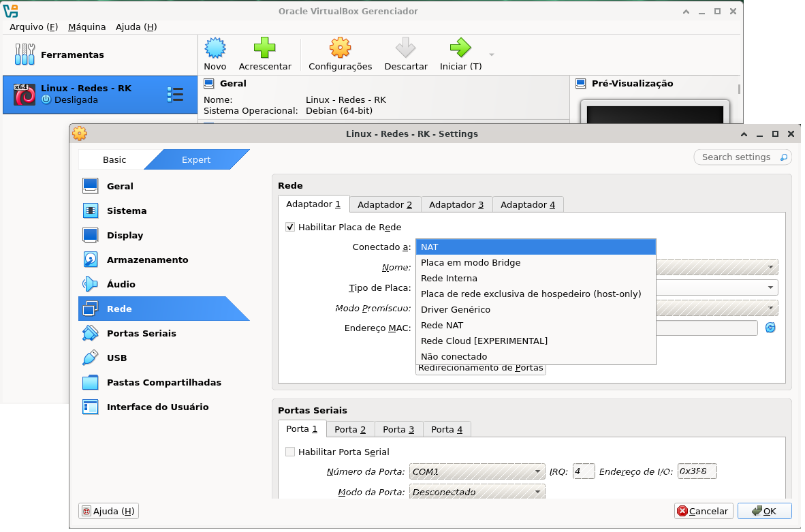Select Linux - Redes - RK machine icon

24,95
